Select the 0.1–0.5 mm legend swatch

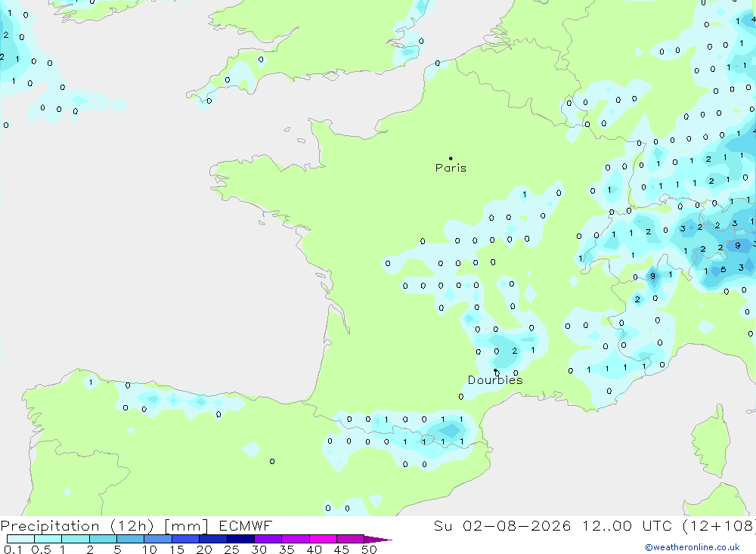(20, 539)
